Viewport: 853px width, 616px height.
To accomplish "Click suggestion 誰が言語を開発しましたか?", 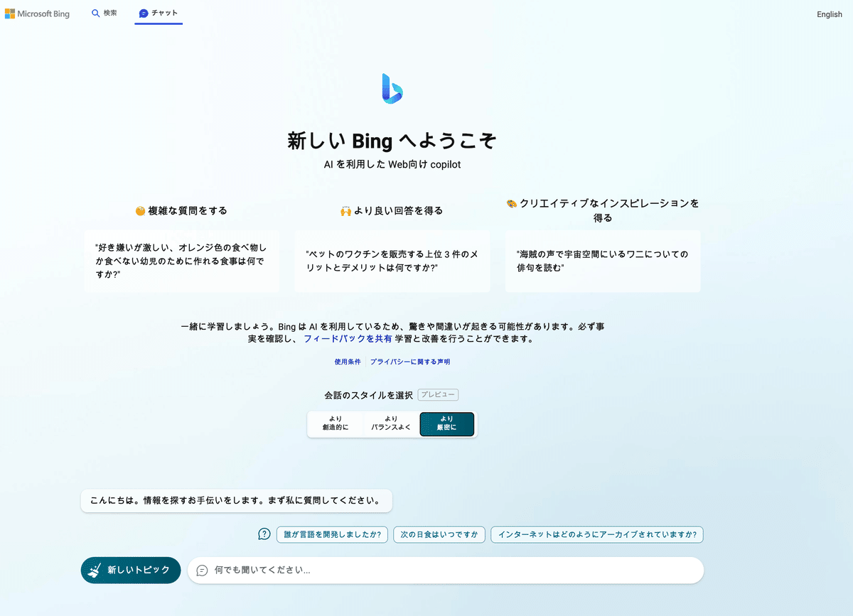I will pos(333,534).
